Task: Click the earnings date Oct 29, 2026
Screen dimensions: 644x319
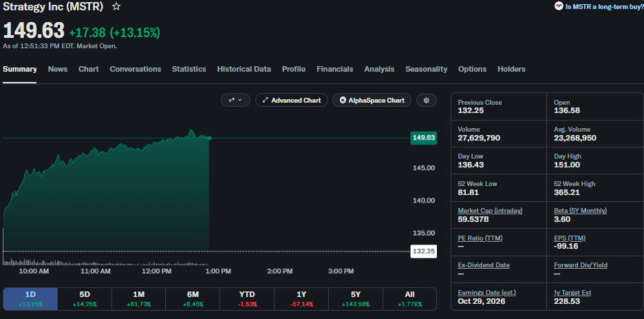Action: click(x=482, y=301)
